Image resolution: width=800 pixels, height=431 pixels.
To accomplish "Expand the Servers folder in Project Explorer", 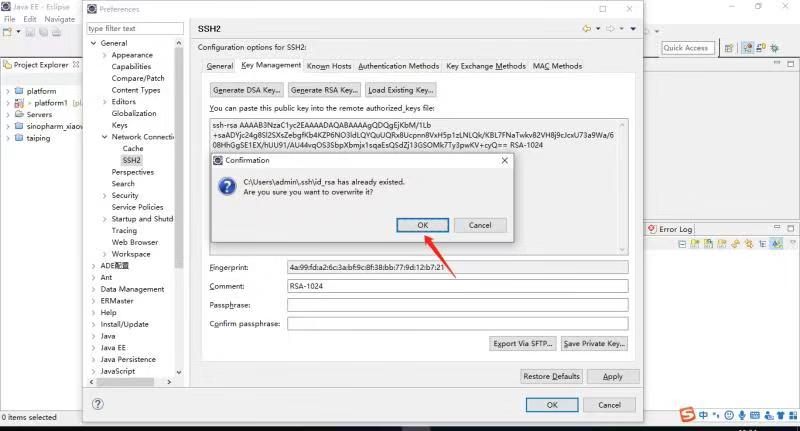I will tap(8, 115).
